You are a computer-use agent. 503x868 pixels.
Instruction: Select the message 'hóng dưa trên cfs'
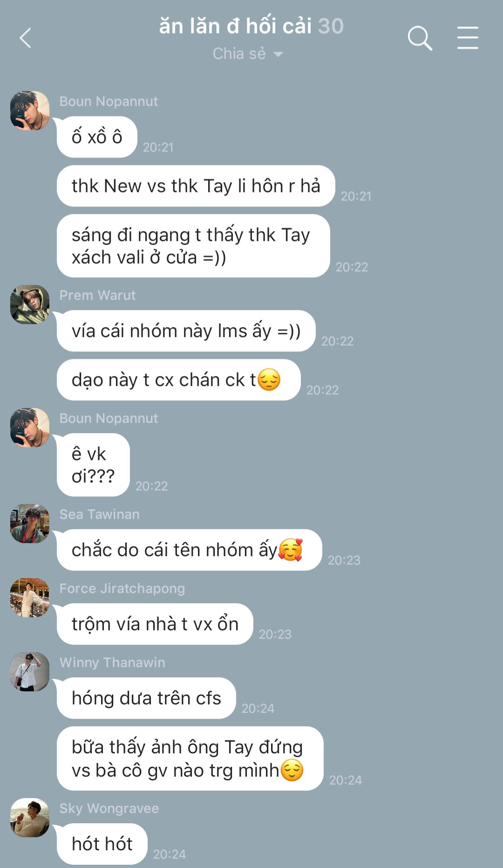click(146, 698)
